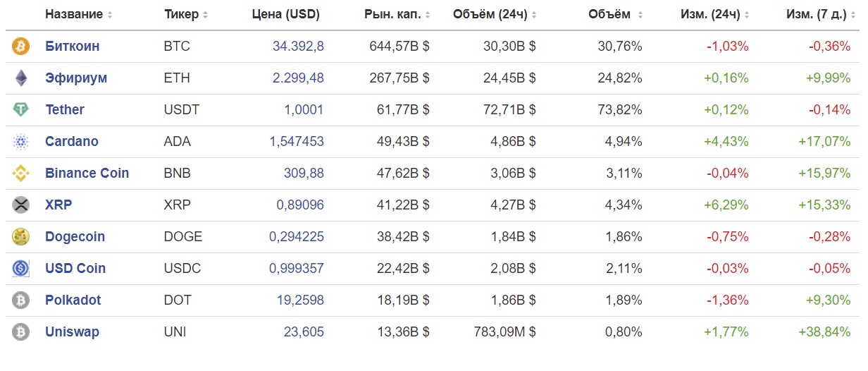Click the XRP black logo icon
The width and height of the screenshot is (868, 371).
20,205
